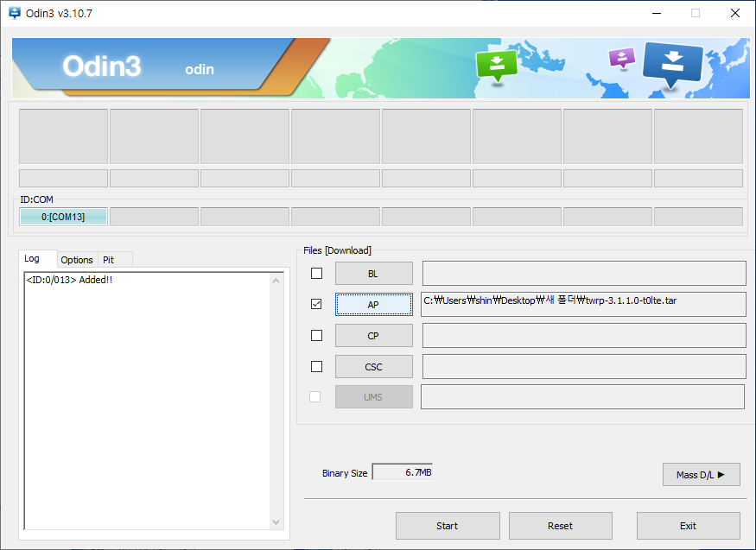
Task: Click the AP file button
Action: click(373, 305)
